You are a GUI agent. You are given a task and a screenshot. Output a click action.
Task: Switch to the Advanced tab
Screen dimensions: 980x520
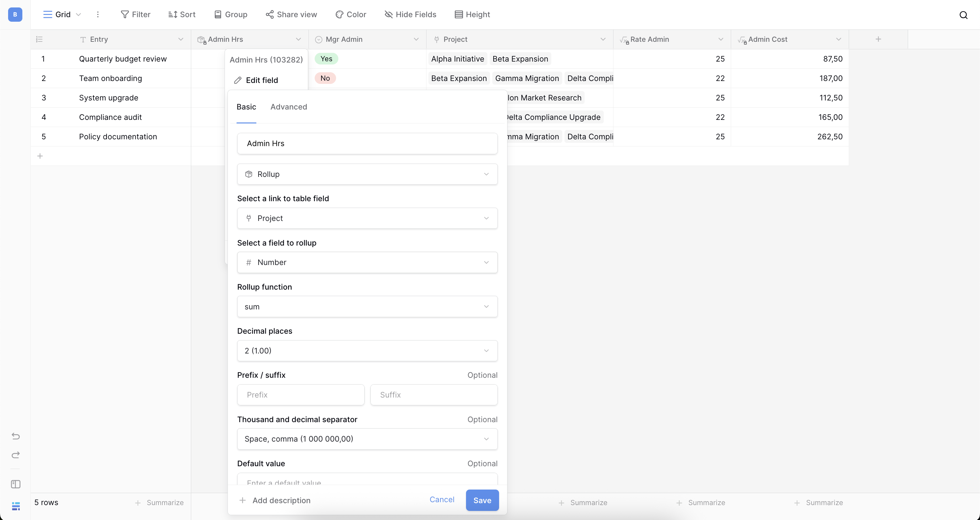(x=288, y=107)
